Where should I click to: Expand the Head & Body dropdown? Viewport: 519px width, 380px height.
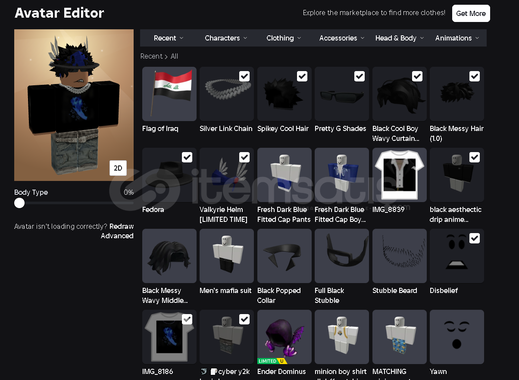pos(399,38)
